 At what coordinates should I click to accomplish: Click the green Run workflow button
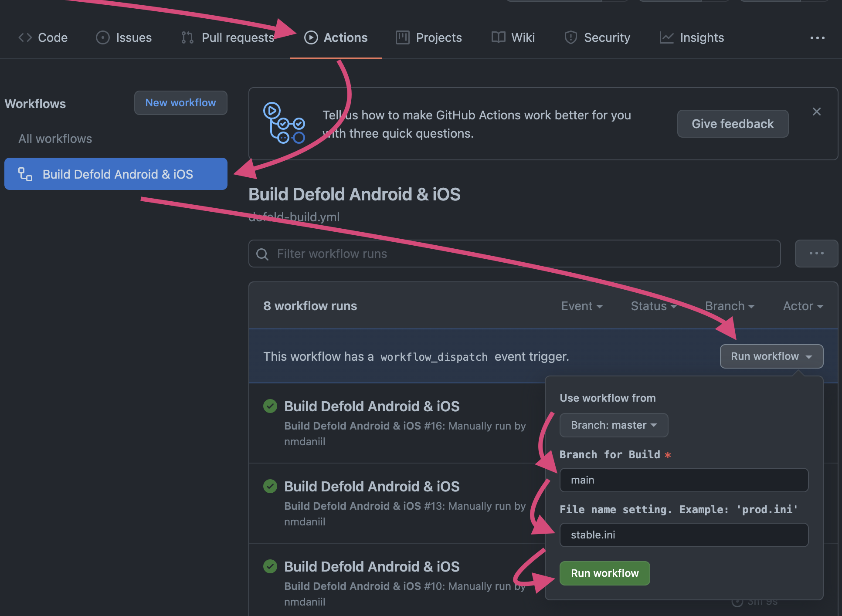click(604, 573)
